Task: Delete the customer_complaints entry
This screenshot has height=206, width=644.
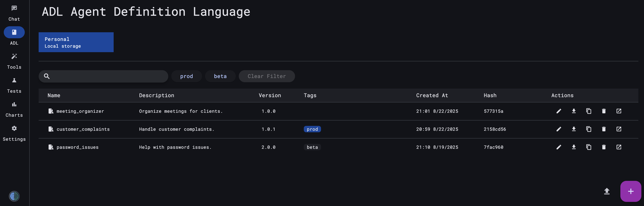Action: (604, 129)
